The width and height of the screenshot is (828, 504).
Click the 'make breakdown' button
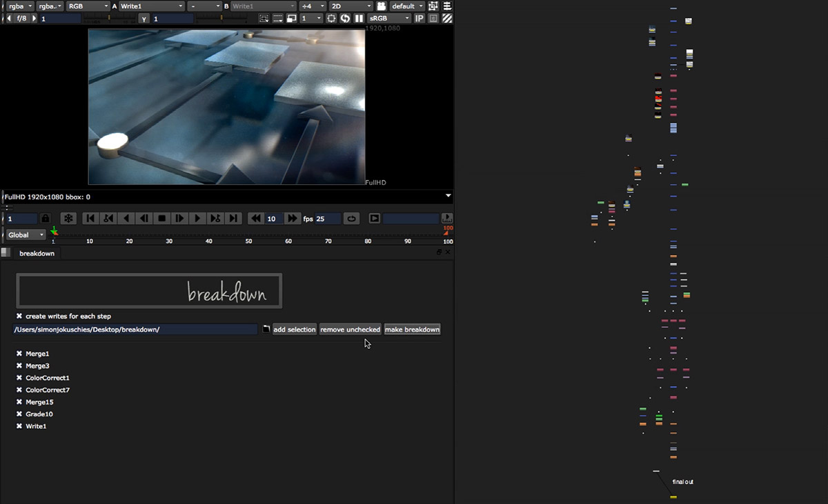[x=412, y=330]
